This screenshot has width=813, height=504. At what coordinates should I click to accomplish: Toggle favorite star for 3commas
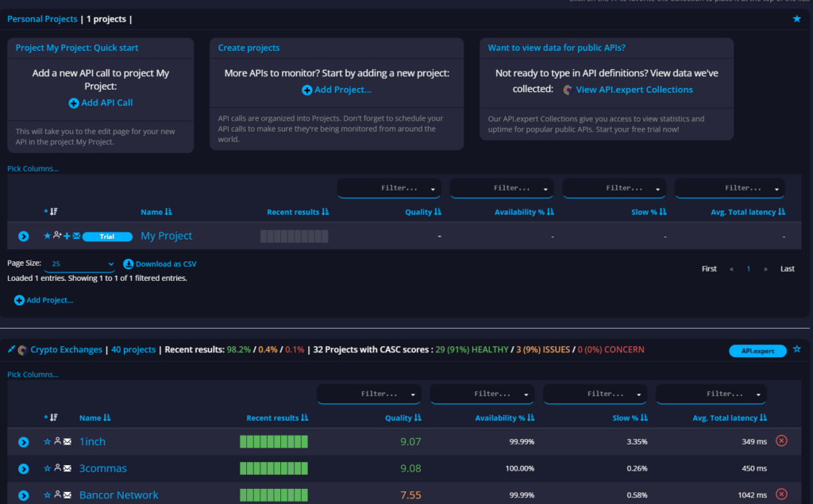[47, 467]
